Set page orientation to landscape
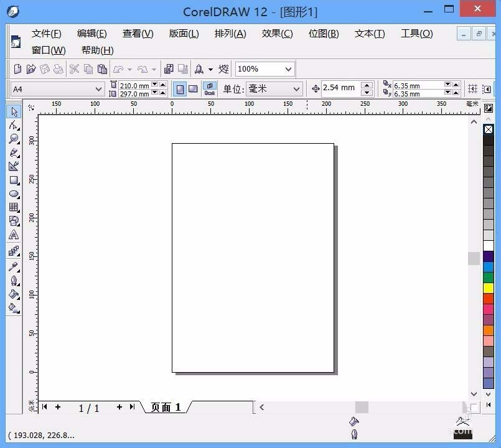The height and width of the screenshot is (448, 501). pos(193,89)
